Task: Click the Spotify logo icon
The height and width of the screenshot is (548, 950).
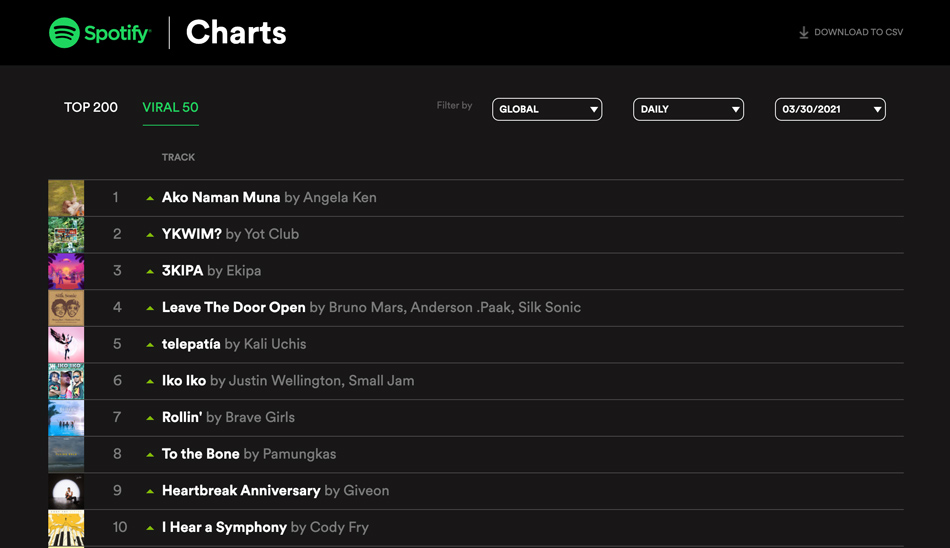Action: [x=64, y=33]
